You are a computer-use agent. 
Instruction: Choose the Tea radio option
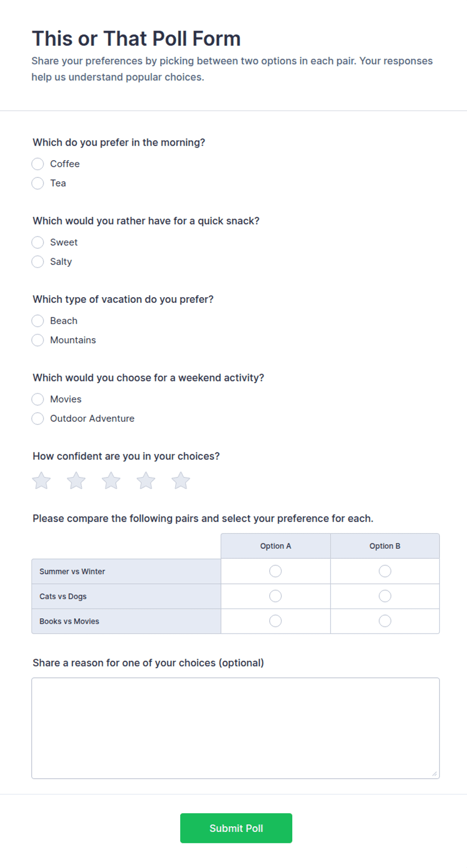38,183
